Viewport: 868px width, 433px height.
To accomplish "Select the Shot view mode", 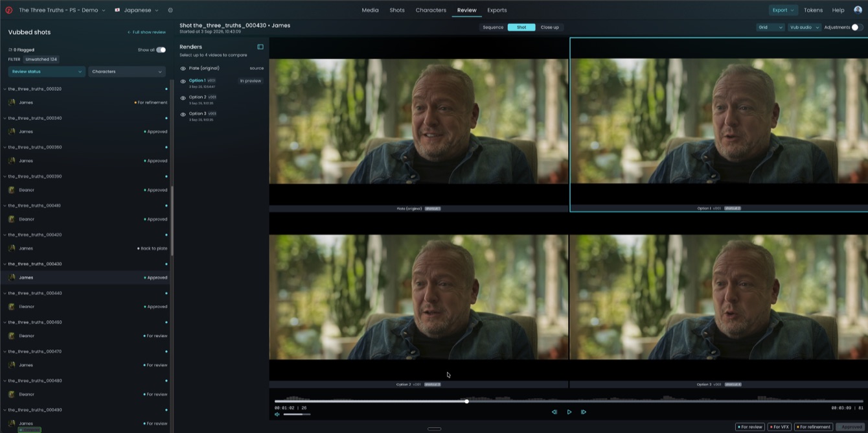I will [x=521, y=27].
